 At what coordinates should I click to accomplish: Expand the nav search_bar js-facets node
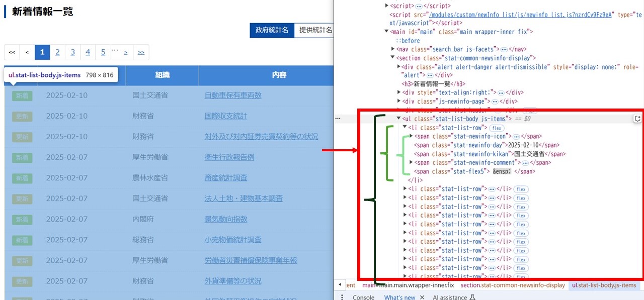point(393,49)
